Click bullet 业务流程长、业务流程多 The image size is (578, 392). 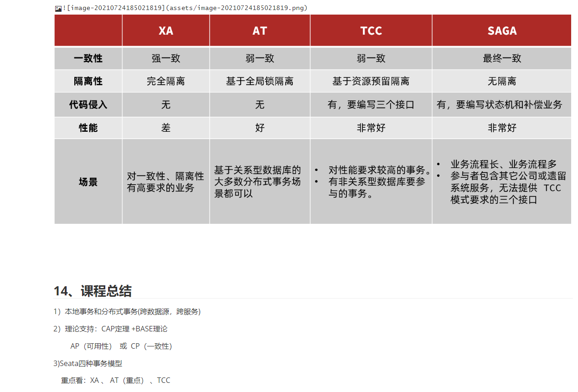(x=496, y=165)
